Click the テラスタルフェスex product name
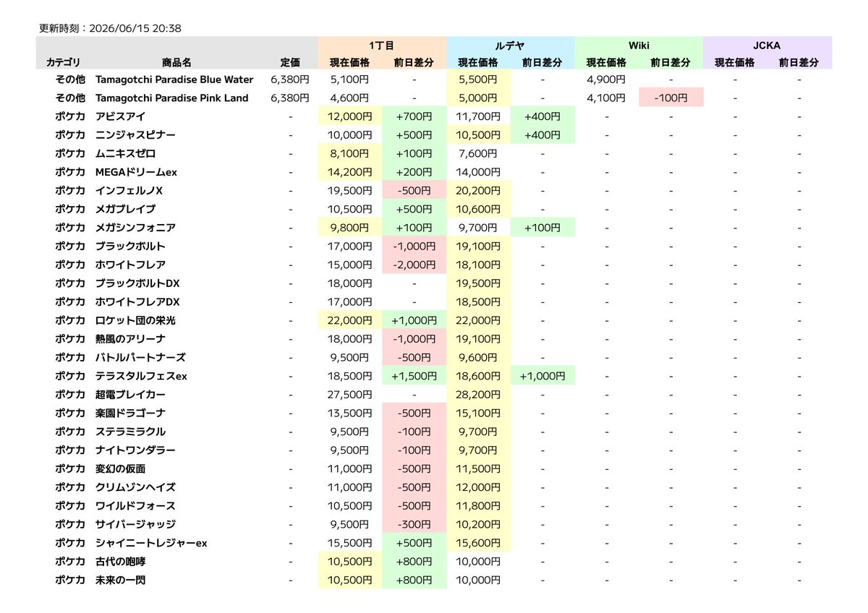This screenshot has width=868, height=613. tap(141, 377)
